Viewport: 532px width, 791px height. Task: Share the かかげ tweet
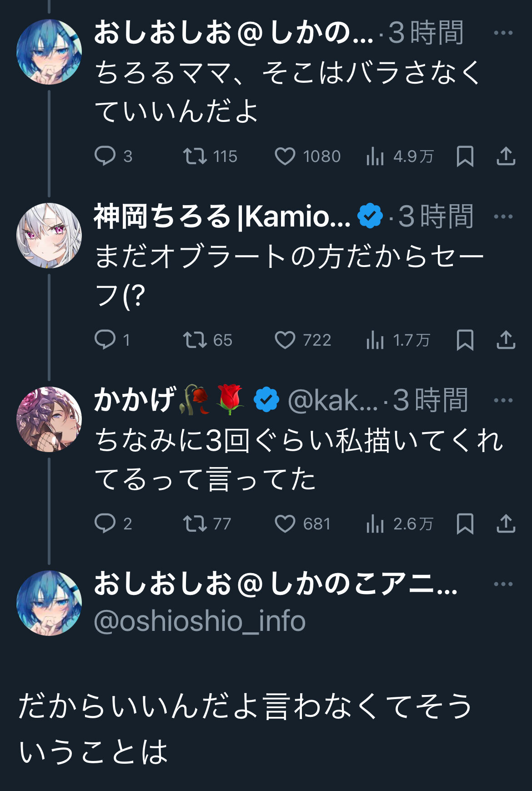coord(506,524)
